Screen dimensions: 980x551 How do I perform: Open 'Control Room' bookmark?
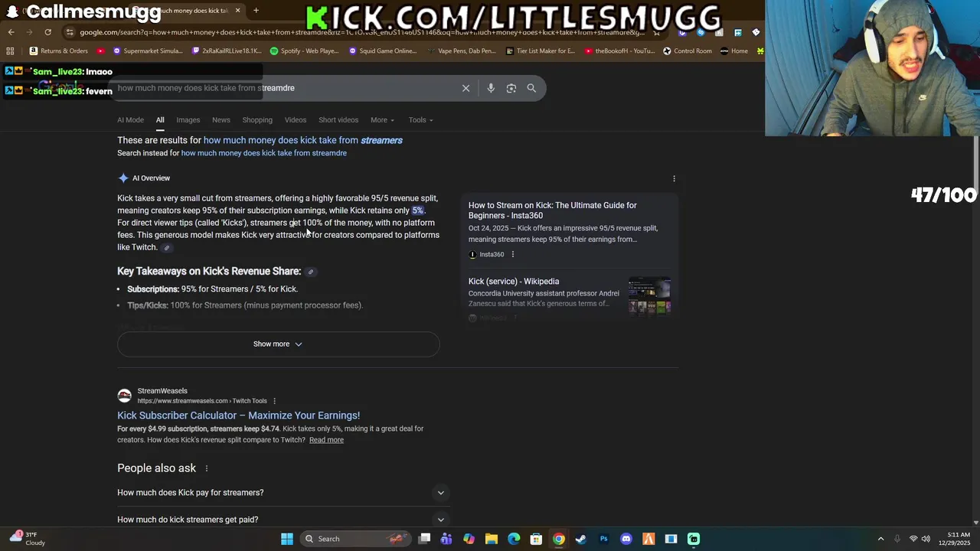pyautogui.click(x=688, y=51)
